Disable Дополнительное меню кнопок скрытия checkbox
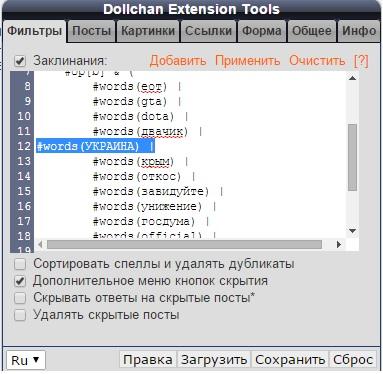The width and height of the screenshot is (383, 374). [x=20, y=281]
